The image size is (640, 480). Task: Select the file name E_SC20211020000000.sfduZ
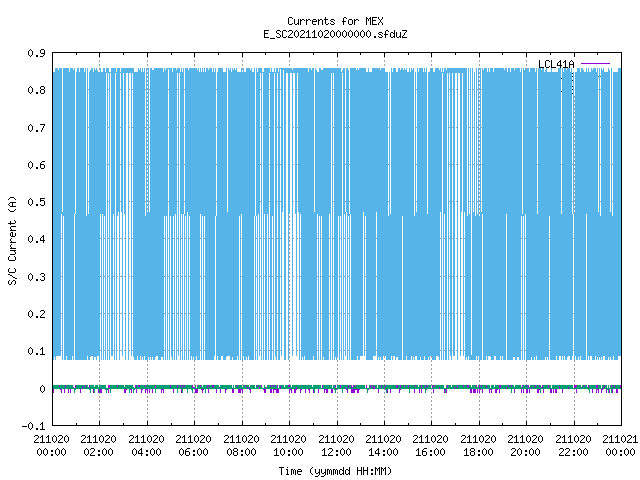point(335,34)
